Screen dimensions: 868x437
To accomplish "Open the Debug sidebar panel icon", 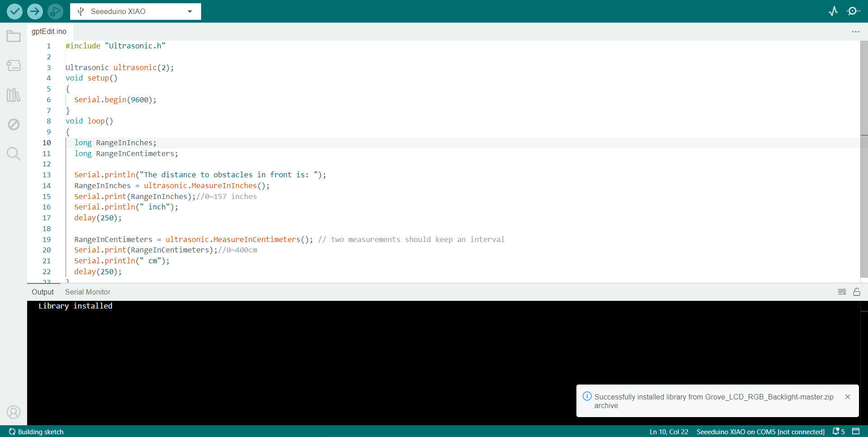I will (14, 124).
